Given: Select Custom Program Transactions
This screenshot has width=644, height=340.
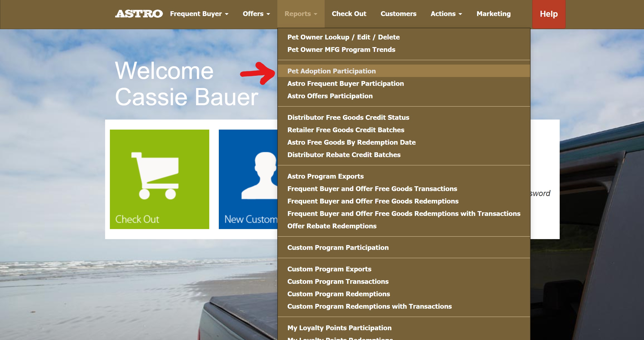Looking at the screenshot, I should coord(338,281).
